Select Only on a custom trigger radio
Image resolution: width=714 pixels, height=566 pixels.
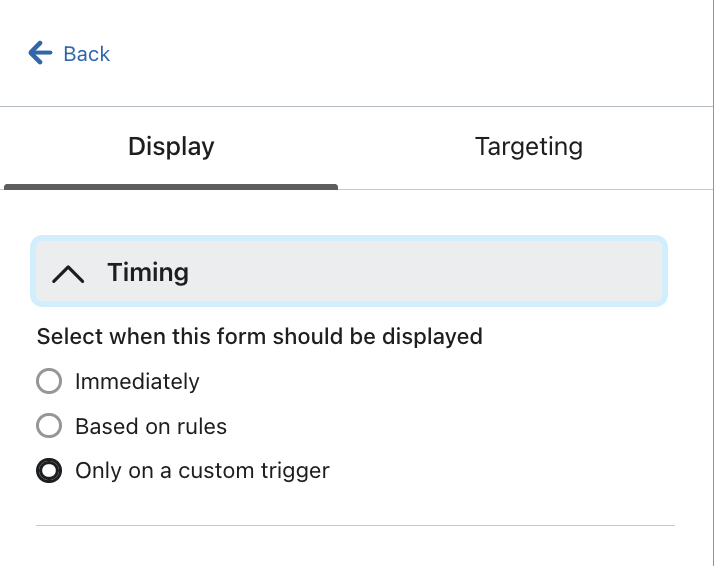point(49,470)
